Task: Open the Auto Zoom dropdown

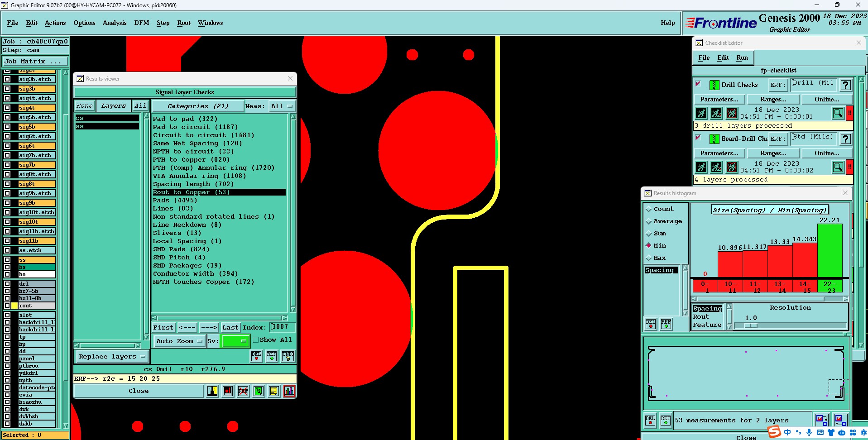Action: (x=179, y=341)
